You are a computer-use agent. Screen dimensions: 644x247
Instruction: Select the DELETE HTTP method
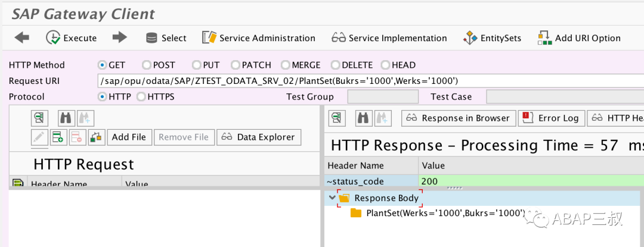click(x=336, y=65)
